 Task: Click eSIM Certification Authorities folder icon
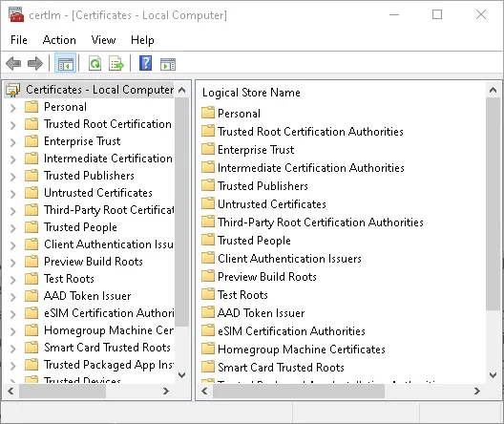point(208,330)
